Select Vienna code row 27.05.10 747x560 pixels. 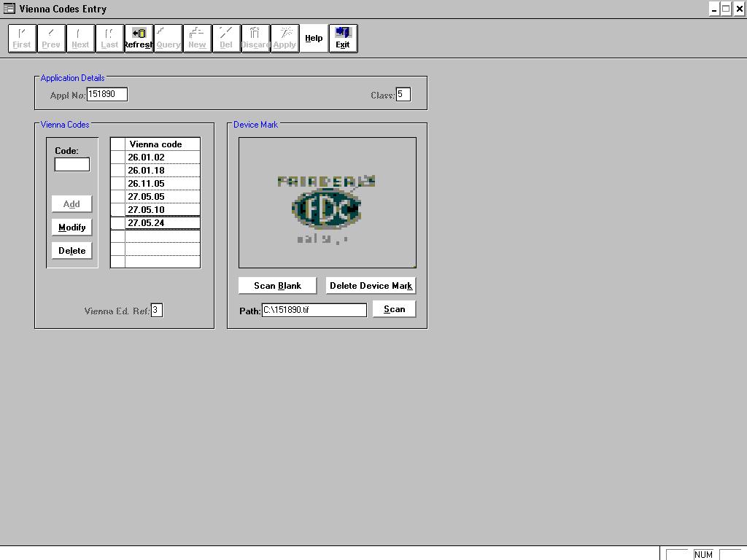[x=162, y=210]
